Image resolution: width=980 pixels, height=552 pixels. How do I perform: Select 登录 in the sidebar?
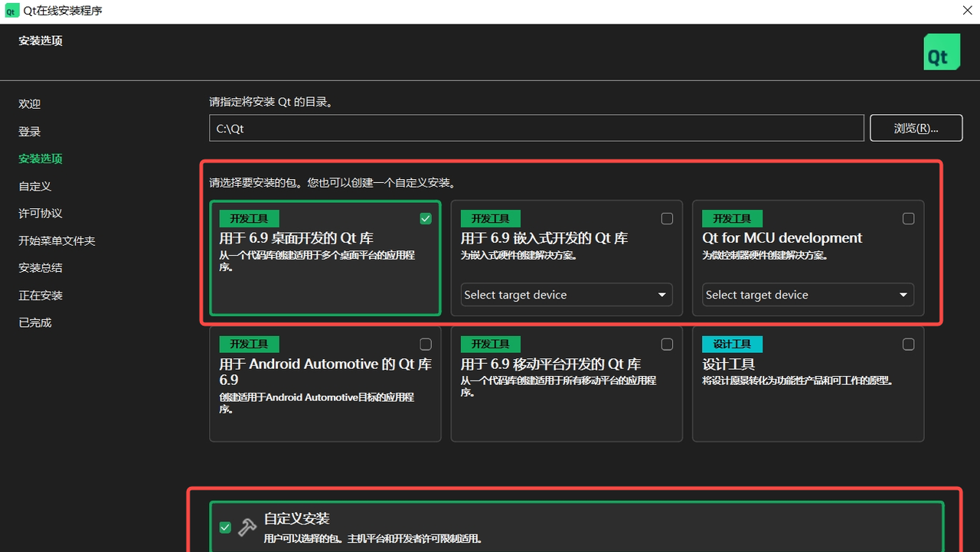pos(30,132)
